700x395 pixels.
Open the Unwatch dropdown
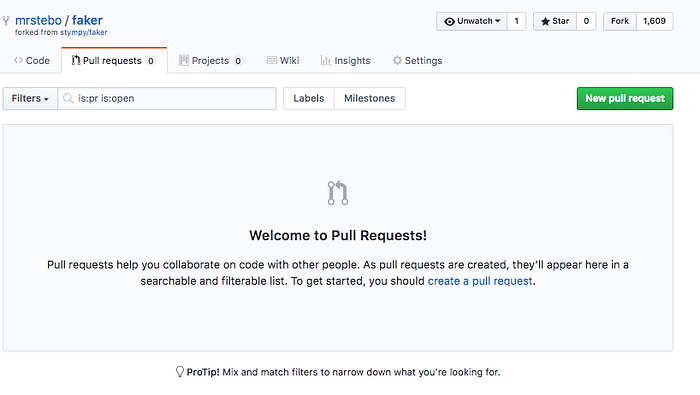point(472,21)
